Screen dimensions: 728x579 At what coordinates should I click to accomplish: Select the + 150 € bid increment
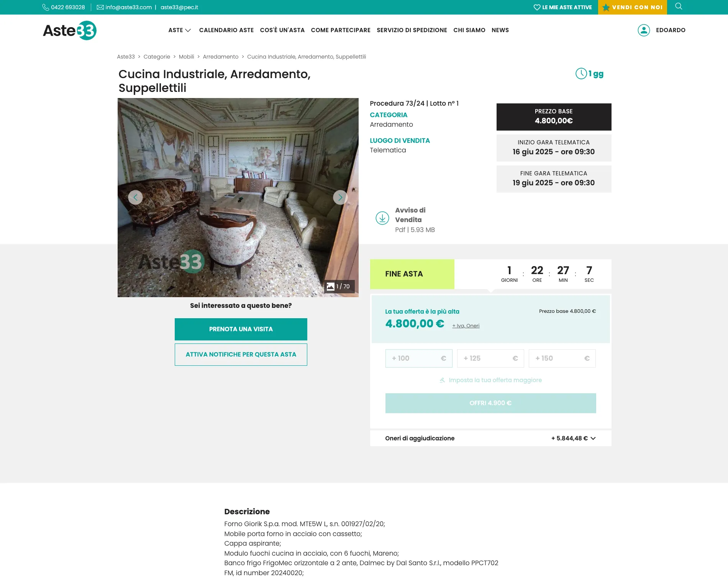pos(562,358)
